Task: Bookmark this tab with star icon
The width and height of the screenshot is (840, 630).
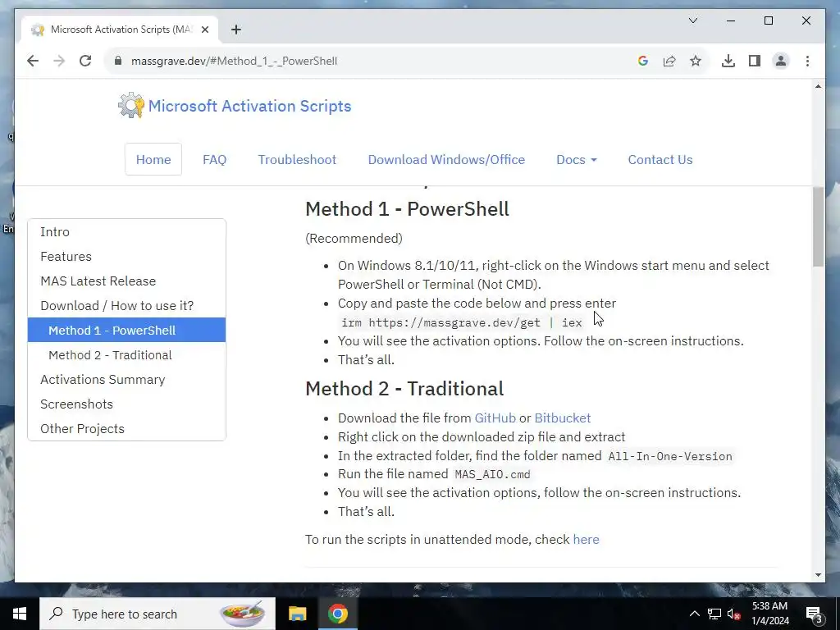Action: (x=696, y=61)
